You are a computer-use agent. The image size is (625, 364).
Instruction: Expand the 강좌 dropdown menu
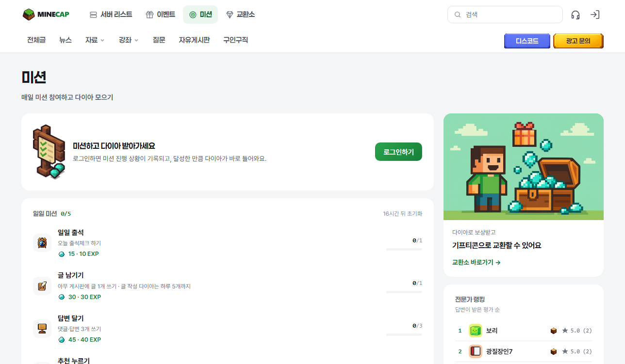tap(129, 40)
